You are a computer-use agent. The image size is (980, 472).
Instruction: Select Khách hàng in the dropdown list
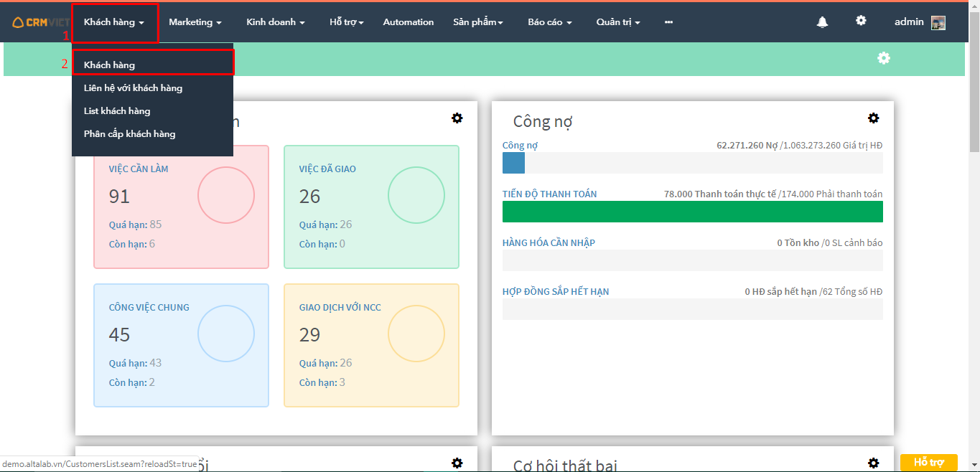pos(154,65)
